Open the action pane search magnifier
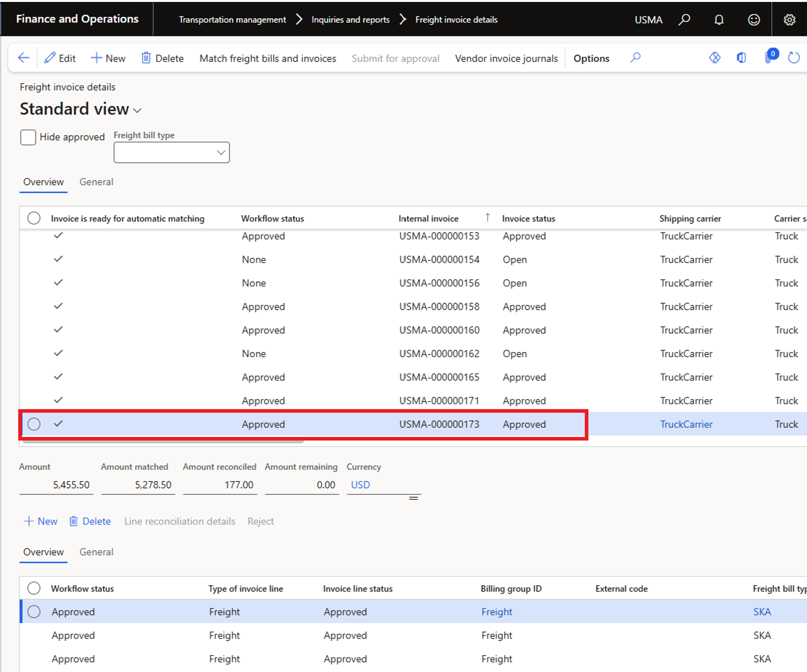This screenshot has width=807, height=672. (x=635, y=58)
